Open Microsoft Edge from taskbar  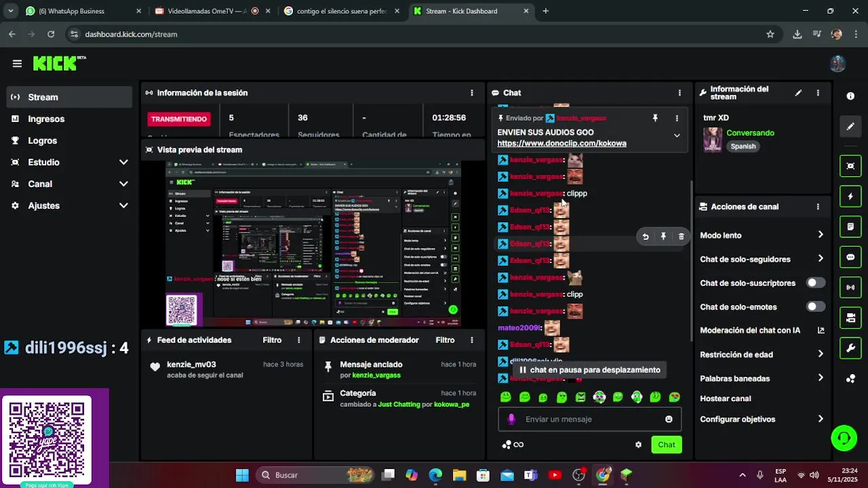click(x=435, y=475)
